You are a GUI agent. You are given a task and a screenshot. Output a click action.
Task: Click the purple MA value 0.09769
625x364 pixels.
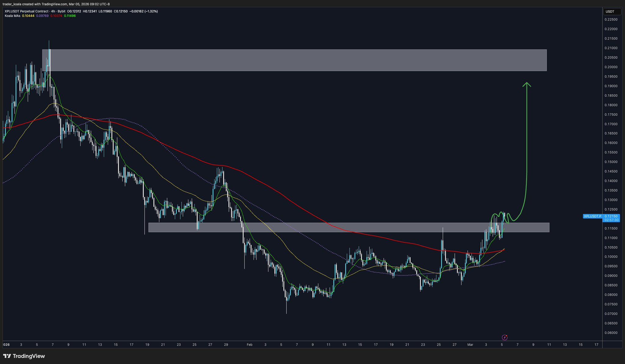[42, 16]
